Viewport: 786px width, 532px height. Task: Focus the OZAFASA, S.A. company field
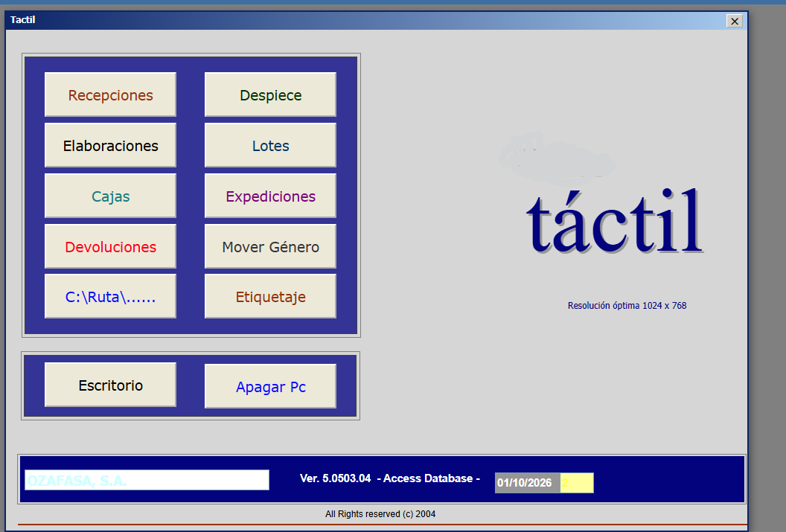[x=147, y=480]
